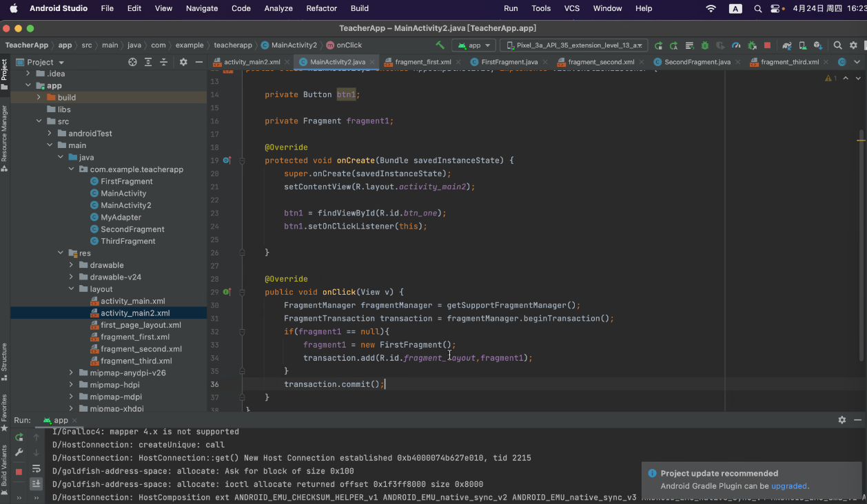Click the Profile app gauge icon
This screenshot has width=867, height=504.
point(736,45)
